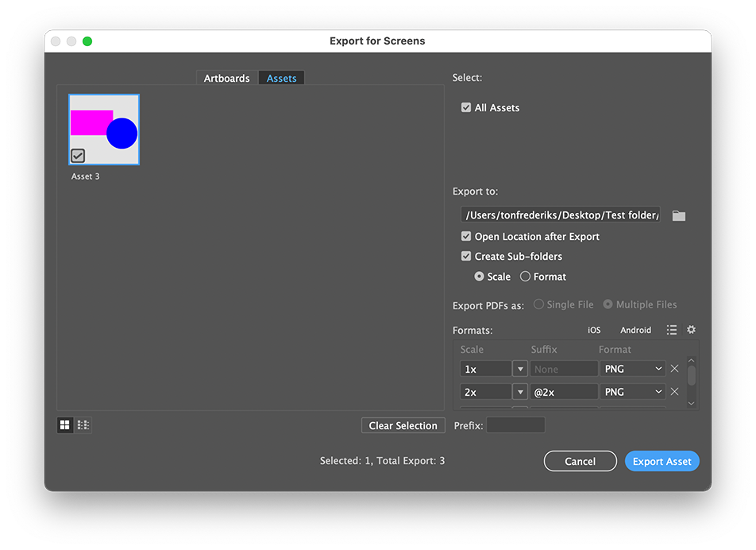Image resolution: width=756 pixels, height=550 pixels.
Task: Change PNG format in the first row
Action: pyautogui.click(x=633, y=368)
